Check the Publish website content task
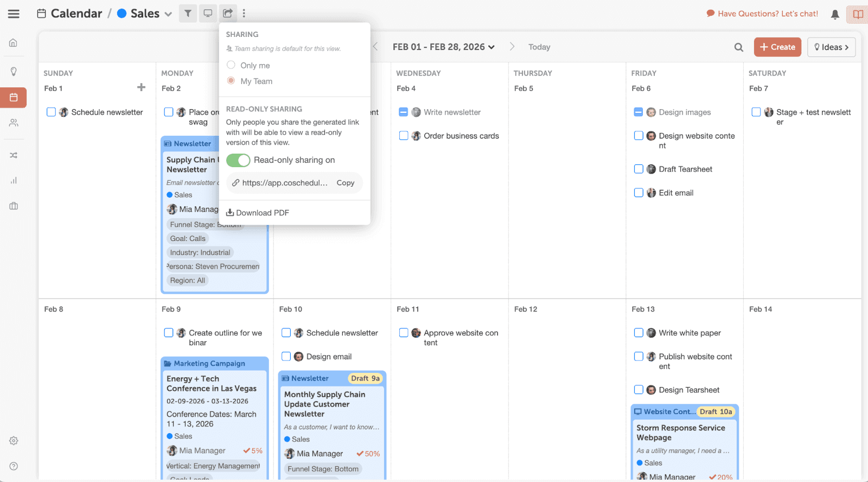 (x=639, y=357)
